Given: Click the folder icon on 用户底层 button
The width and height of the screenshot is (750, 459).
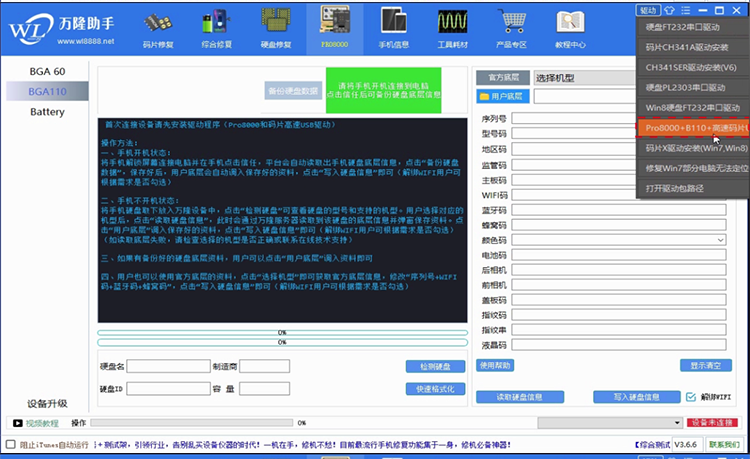Looking at the screenshot, I should coord(484,97).
